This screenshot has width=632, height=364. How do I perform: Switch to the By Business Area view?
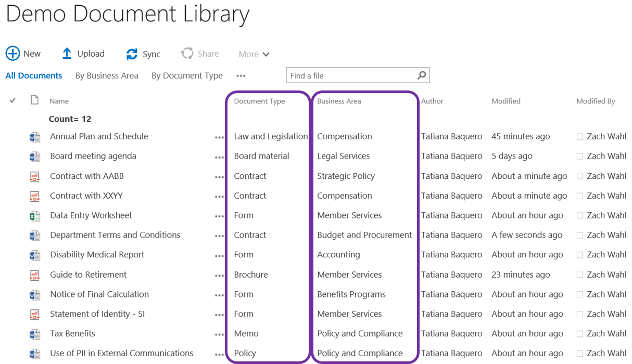click(106, 75)
